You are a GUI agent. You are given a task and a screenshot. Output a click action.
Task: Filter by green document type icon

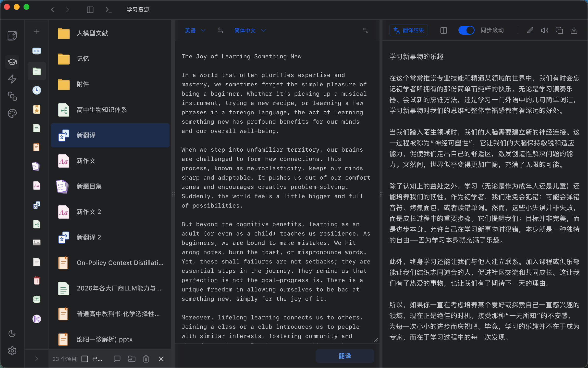pyautogui.click(x=37, y=128)
